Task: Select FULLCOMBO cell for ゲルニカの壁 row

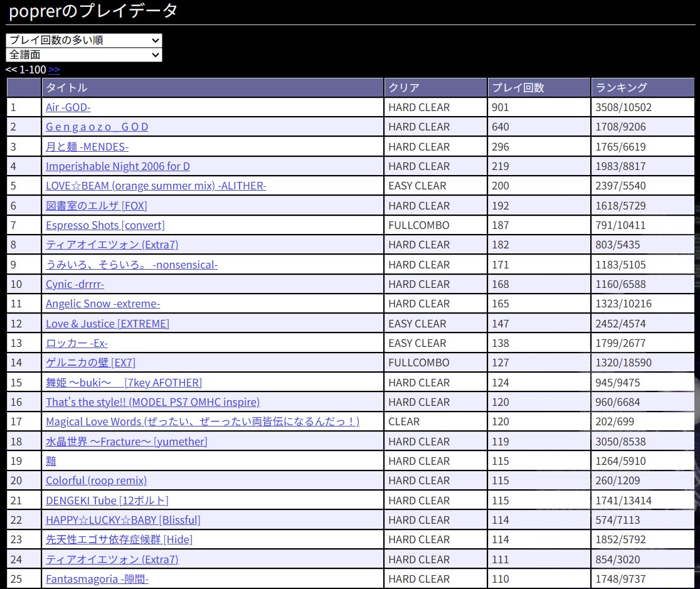Action: pos(436,363)
